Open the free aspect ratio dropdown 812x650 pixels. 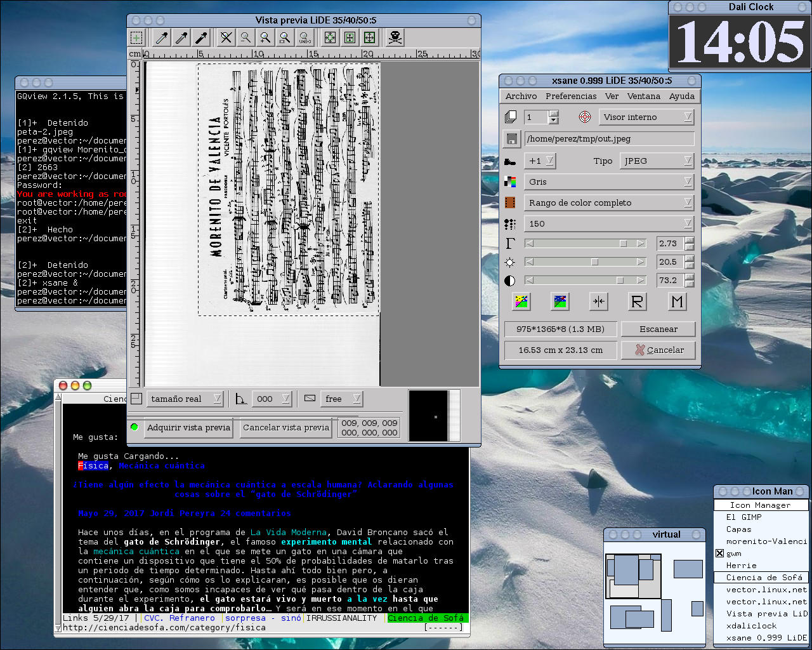click(341, 399)
